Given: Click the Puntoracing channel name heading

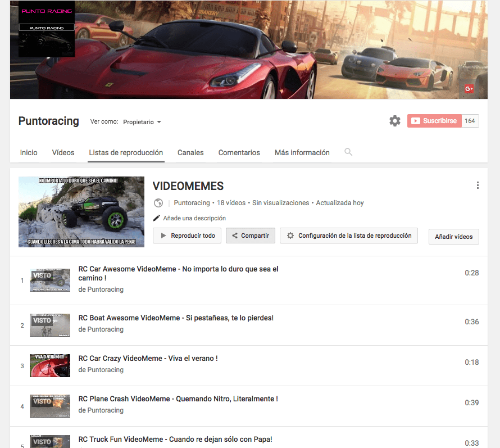Looking at the screenshot, I should pyautogui.click(x=49, y=121).
